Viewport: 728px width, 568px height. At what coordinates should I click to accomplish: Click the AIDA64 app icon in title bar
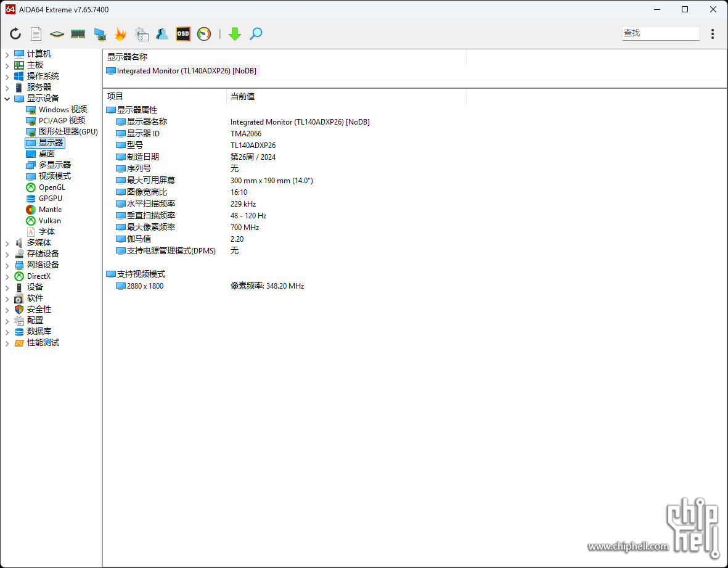pyautogui.click(x=10, y=9)
